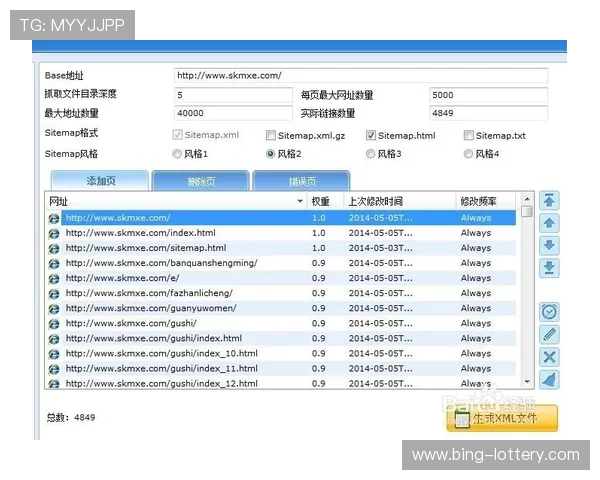The height and width of the screenshot is (480, 600).
Task: Select the 风格3 radio button
Action: pos(370,154)
